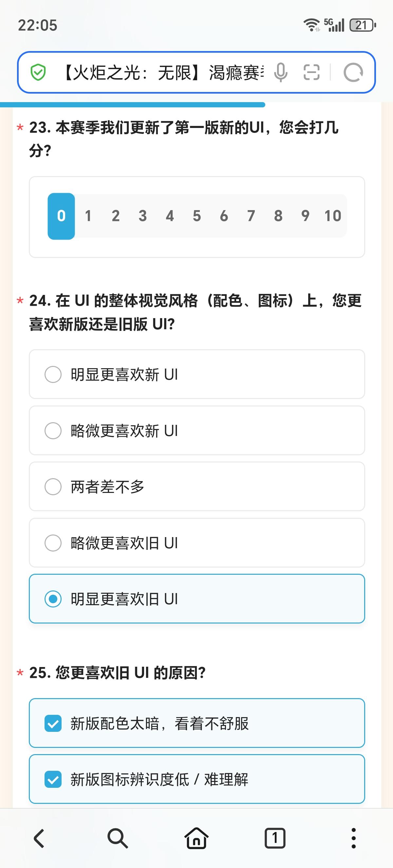Tap the page reload icon

pos(353,72)
